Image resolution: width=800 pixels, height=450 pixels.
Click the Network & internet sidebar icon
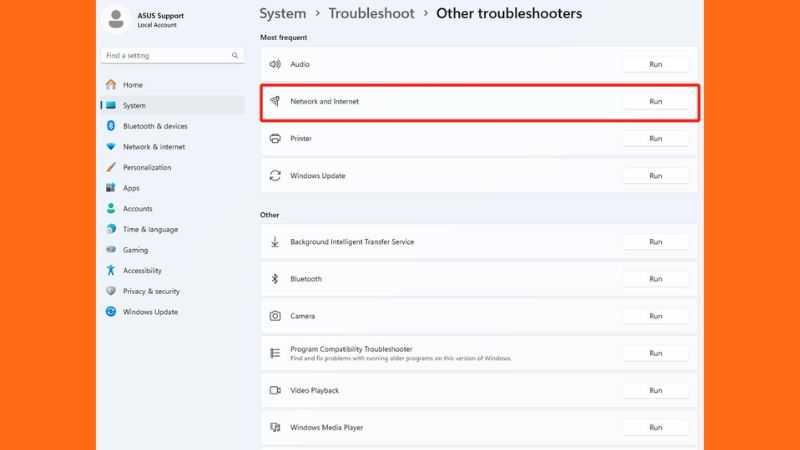(x=111, y=146)
